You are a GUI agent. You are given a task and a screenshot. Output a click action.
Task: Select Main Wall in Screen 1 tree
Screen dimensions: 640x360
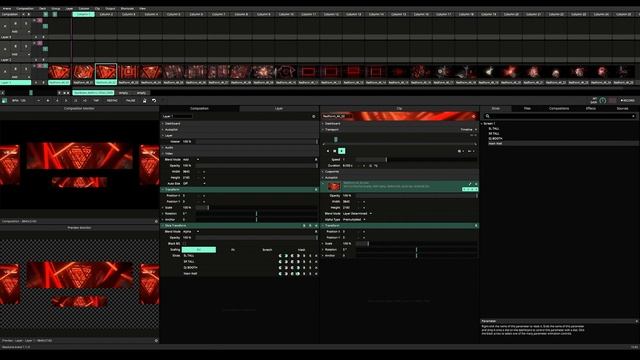point(495,144)
